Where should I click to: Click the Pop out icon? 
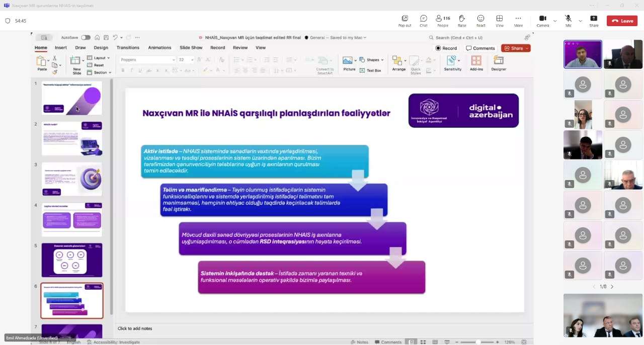coord(405,20)
